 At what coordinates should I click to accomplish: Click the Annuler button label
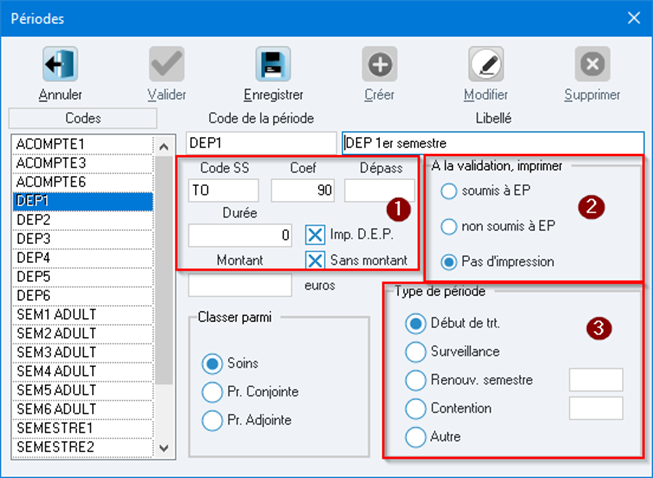60,95
